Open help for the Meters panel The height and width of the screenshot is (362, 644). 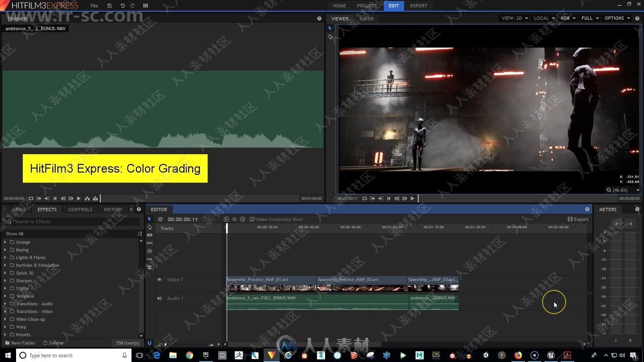637,210
